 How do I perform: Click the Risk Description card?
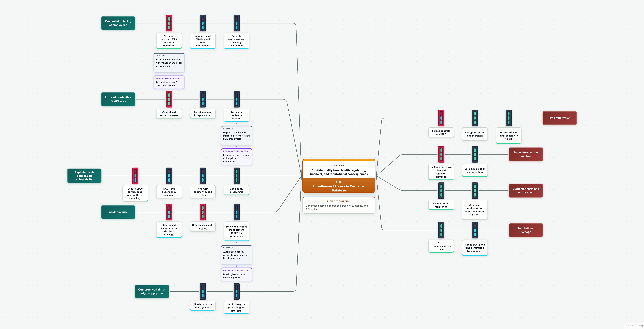tap(339, 205)
